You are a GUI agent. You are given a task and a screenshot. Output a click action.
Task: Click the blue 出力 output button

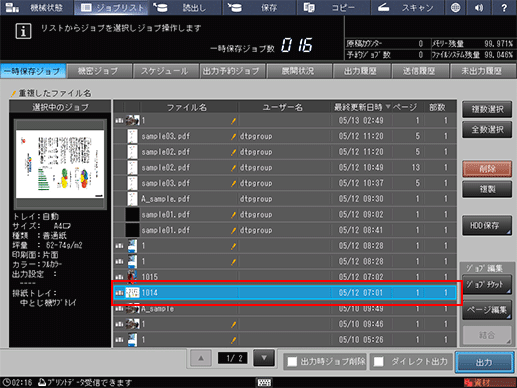(x=484, y=362)
